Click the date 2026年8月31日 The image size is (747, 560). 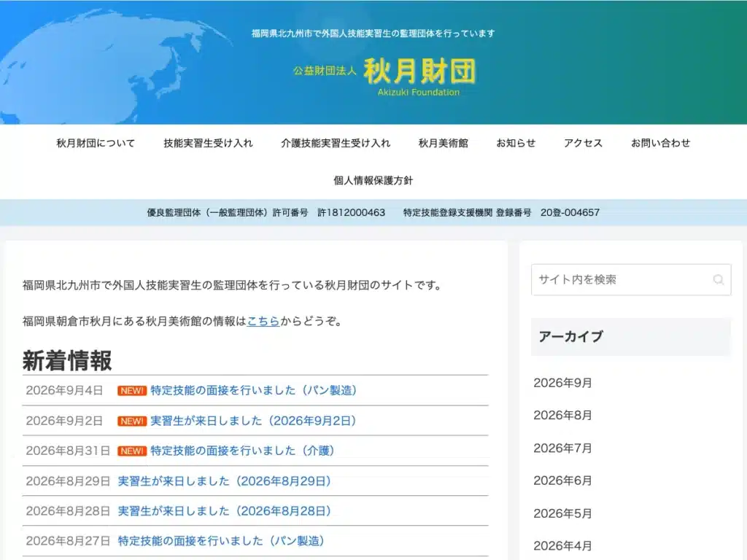click(x=68, y=451)
